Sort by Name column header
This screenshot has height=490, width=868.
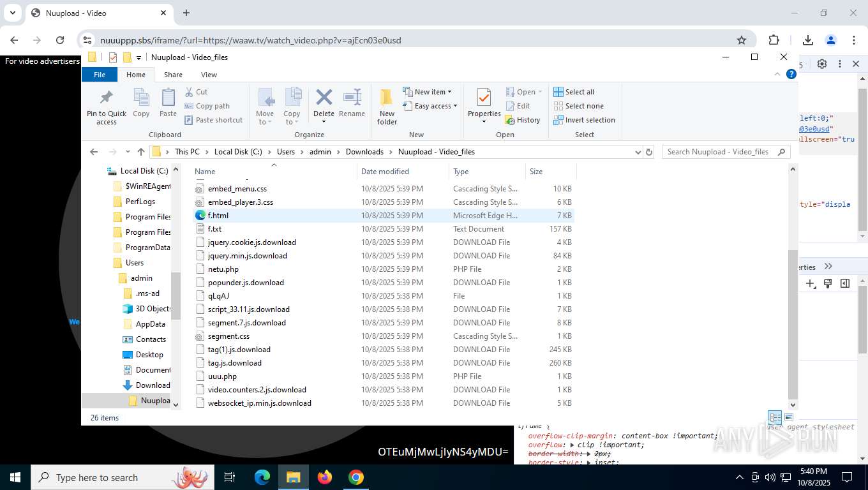[274, 171]
